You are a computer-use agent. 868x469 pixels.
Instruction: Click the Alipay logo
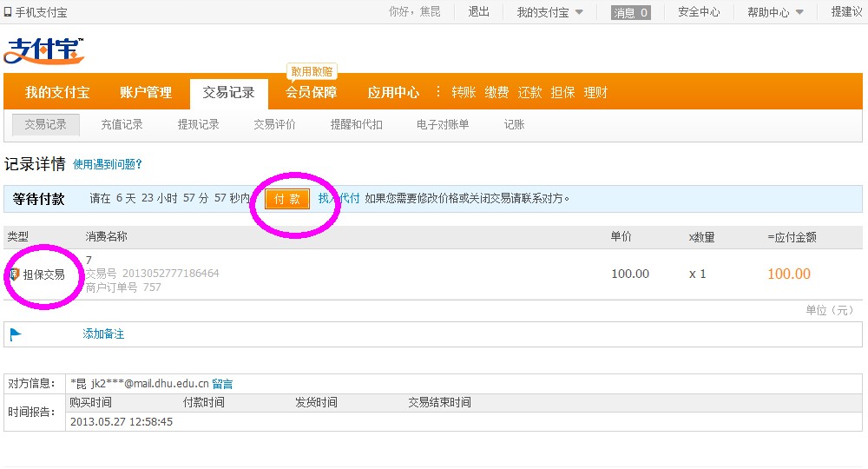(43, 50)
